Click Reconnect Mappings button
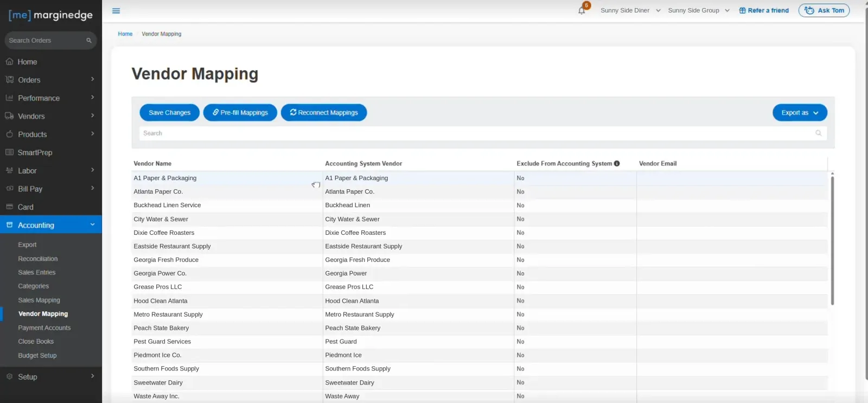Screen dimensions: 868x403 pyautogui.click(x=324, y=113)
